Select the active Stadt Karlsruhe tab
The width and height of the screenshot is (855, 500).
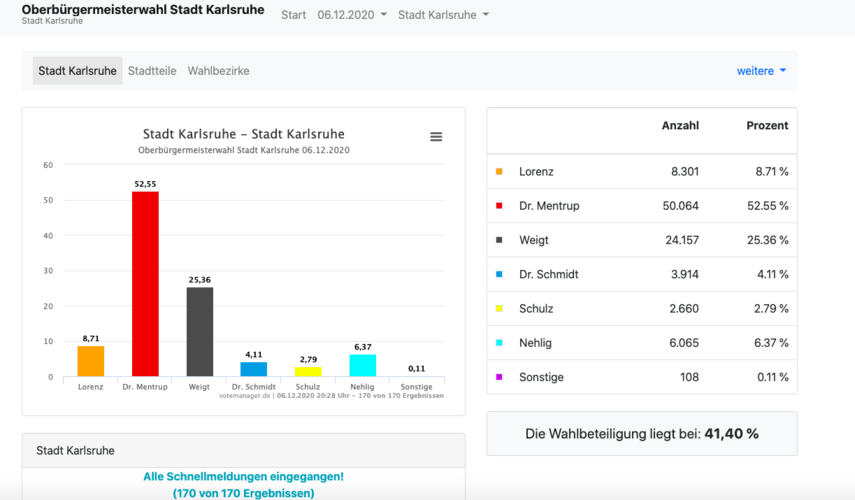77,71
